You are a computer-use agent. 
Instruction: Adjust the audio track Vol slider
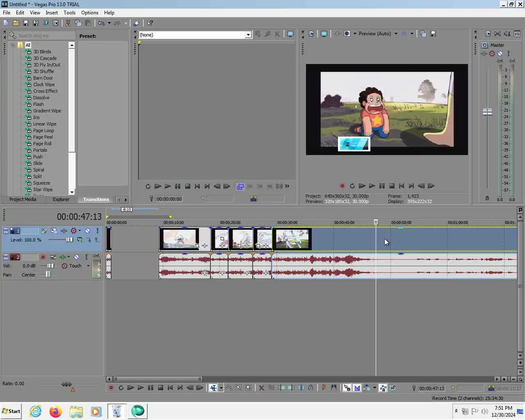[50, 266]
